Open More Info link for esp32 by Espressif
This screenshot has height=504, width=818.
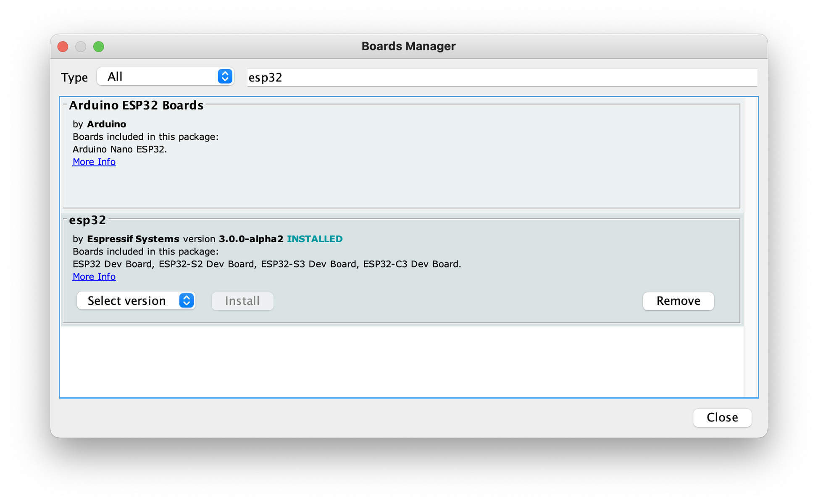(x=94, y=276)
